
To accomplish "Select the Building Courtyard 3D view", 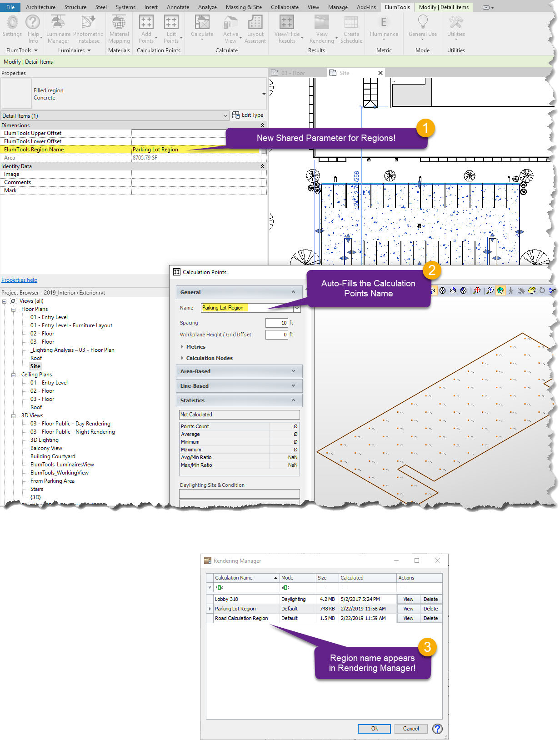I will (x=53, y=456).
